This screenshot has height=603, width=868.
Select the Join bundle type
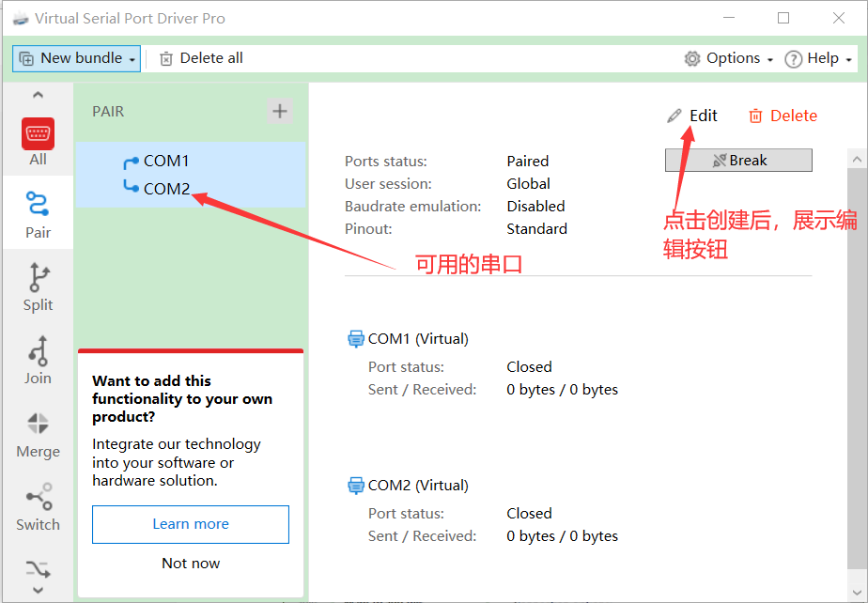pos(38,360)
